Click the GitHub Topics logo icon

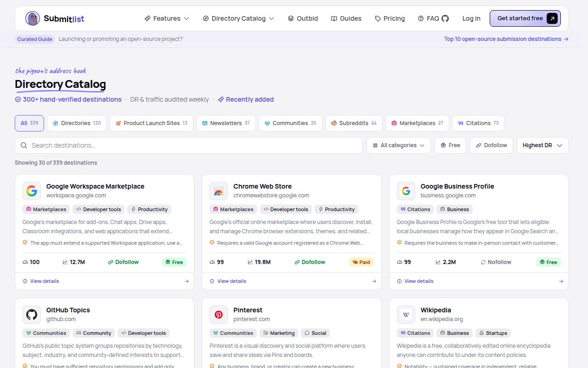[x=31, y=315]
